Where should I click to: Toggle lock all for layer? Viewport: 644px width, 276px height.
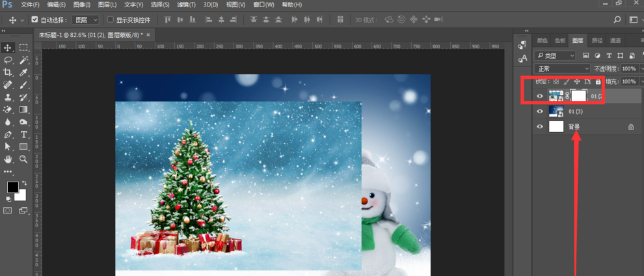click(x=598, y=82)
